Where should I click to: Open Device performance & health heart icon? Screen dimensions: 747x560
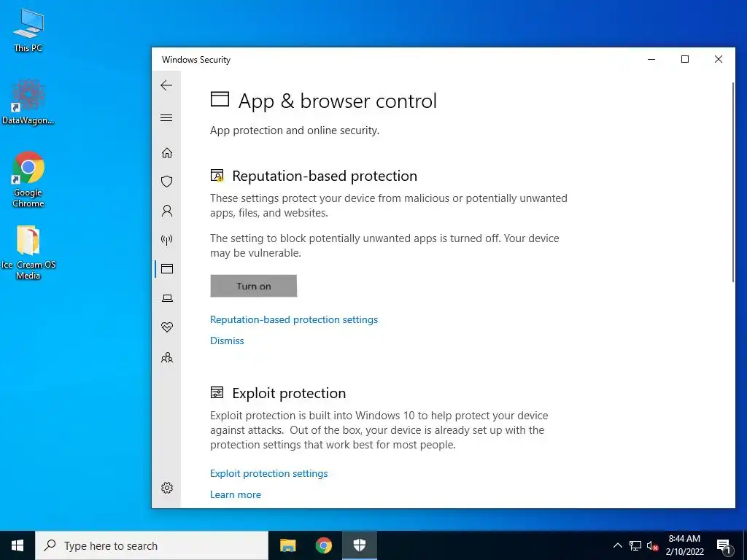coord(167,327)
